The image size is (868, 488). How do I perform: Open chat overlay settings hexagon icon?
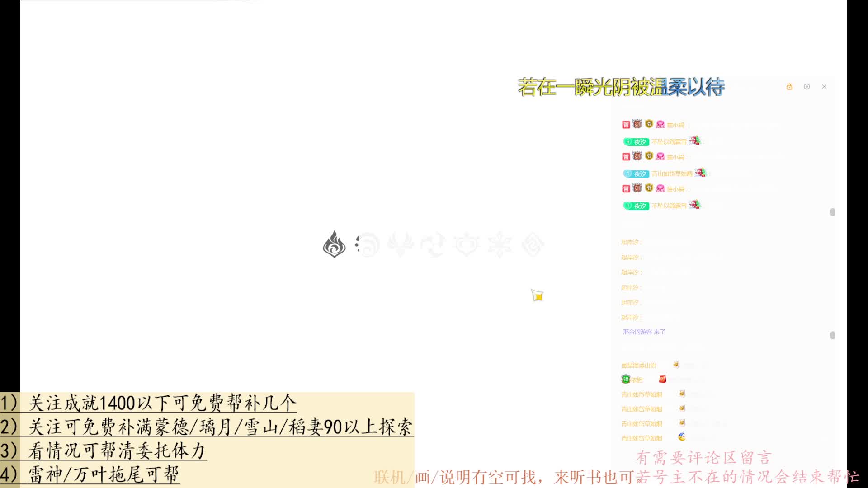click(x=807, y=87)
